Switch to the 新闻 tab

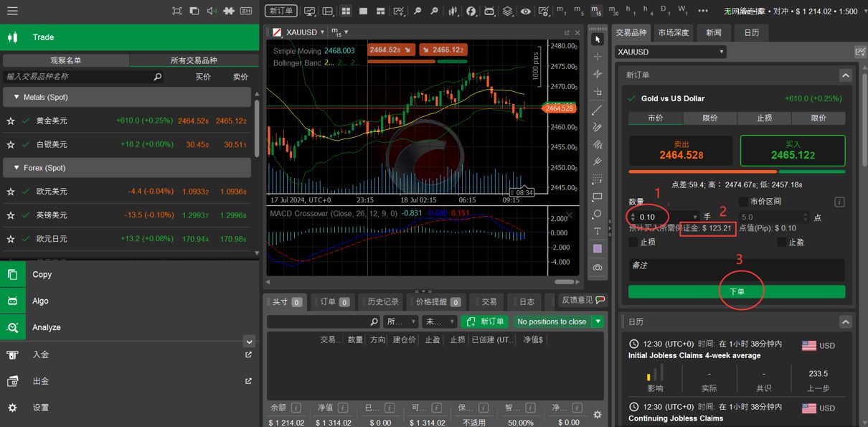coord(714,32)
